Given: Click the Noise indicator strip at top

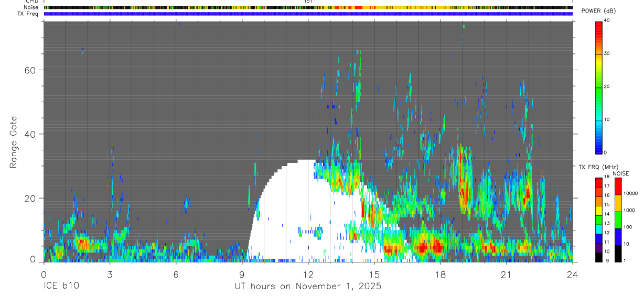Looking at the screenshot, I should 308,7.
